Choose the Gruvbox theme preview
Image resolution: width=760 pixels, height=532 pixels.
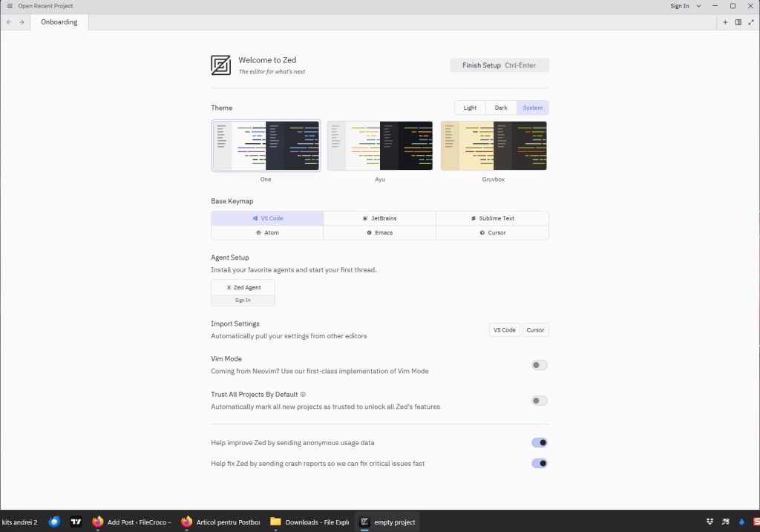[x=494, y=146]
